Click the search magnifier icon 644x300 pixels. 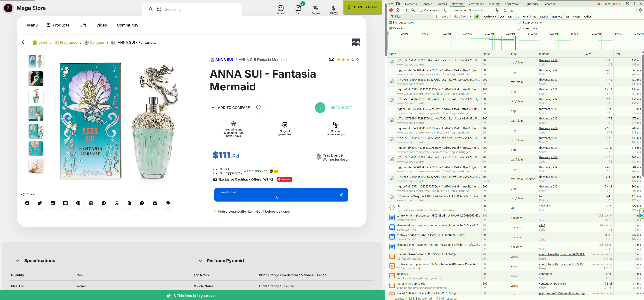pyautogui.click(x=151, y=9)
